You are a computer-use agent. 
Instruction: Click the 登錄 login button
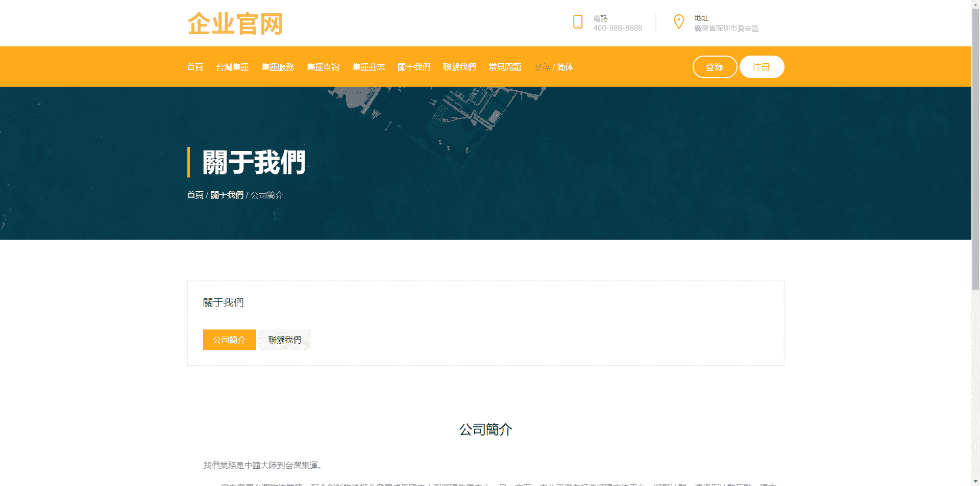click(x=715, y=67)
